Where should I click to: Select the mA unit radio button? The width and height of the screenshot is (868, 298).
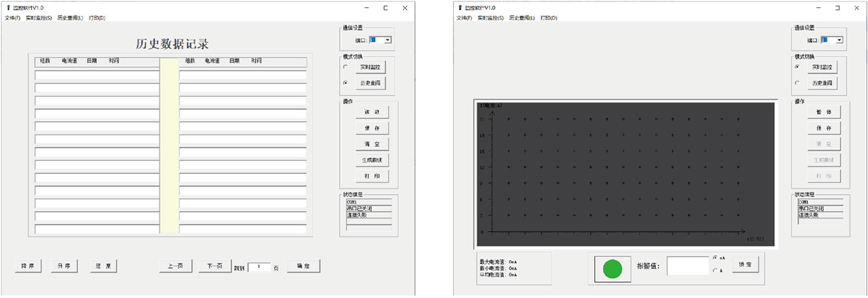pos(716,258)
